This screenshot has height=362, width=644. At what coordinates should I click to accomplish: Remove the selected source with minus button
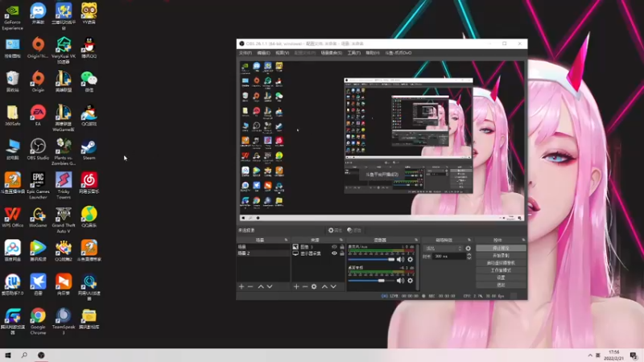305,286
